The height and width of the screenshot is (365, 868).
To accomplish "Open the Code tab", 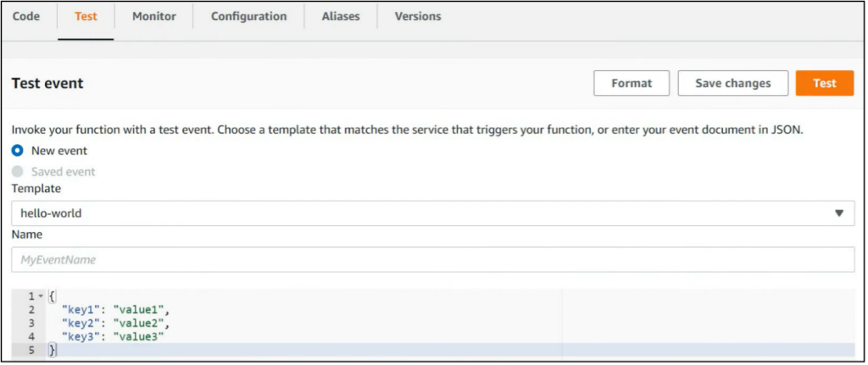I will pos(26,16).
